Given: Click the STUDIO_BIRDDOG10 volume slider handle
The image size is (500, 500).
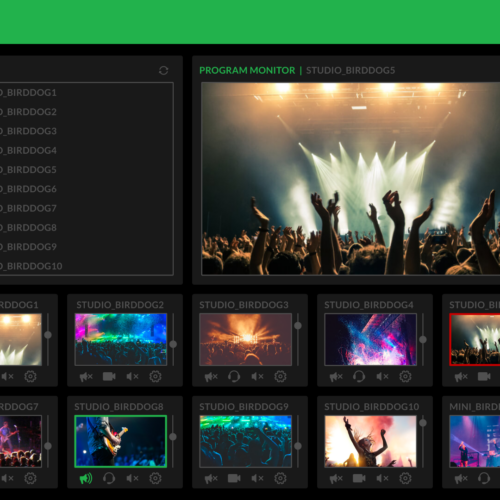Looking at the screenshot, I should tap(423, 423).
